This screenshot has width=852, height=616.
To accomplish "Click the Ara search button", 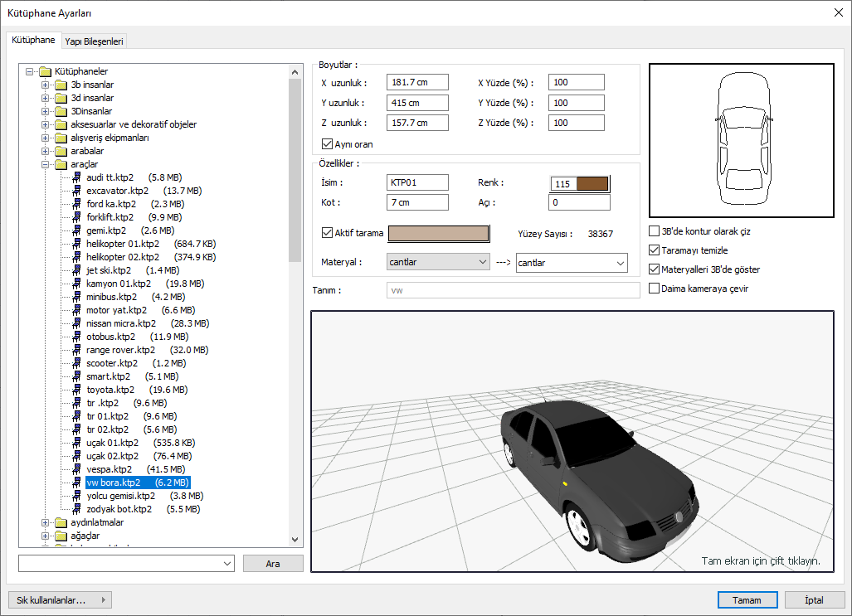I will [x=273, y=564].
